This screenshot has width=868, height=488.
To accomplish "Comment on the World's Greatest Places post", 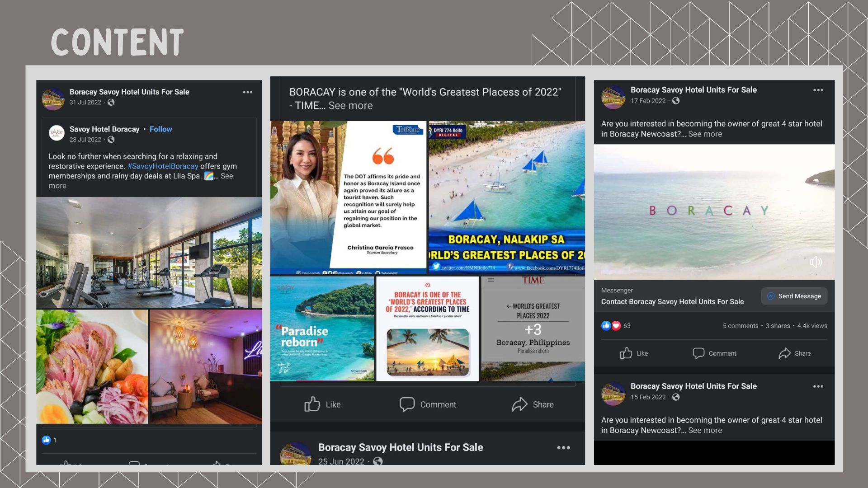I will click(428, 404).
